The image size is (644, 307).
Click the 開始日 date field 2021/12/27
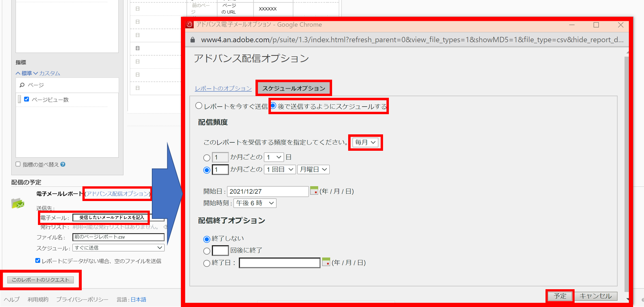pyautogui.click(x=268, y=191)
